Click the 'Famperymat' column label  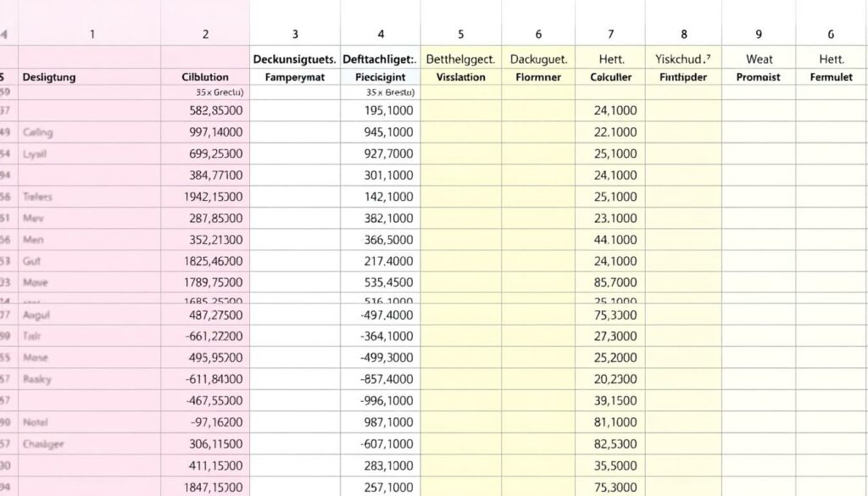294,77
